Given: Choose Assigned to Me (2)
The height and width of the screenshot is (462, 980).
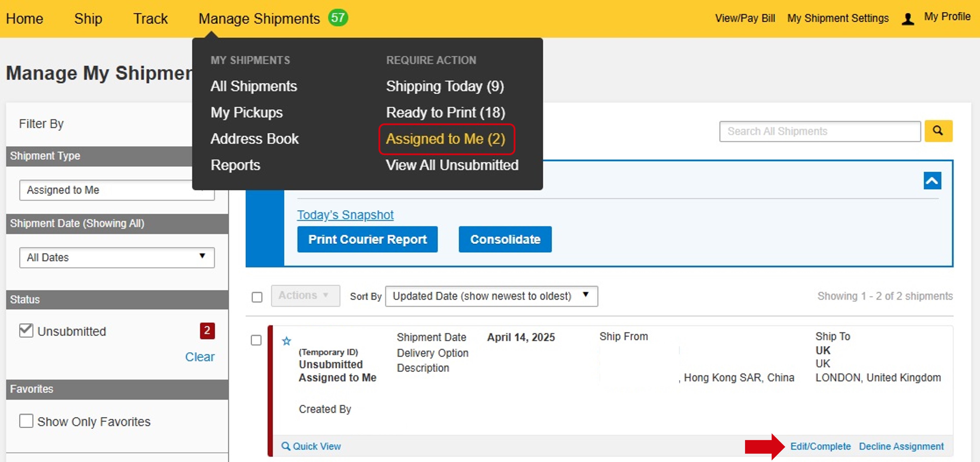Looking at the screenshot, I should coord(445,139).
